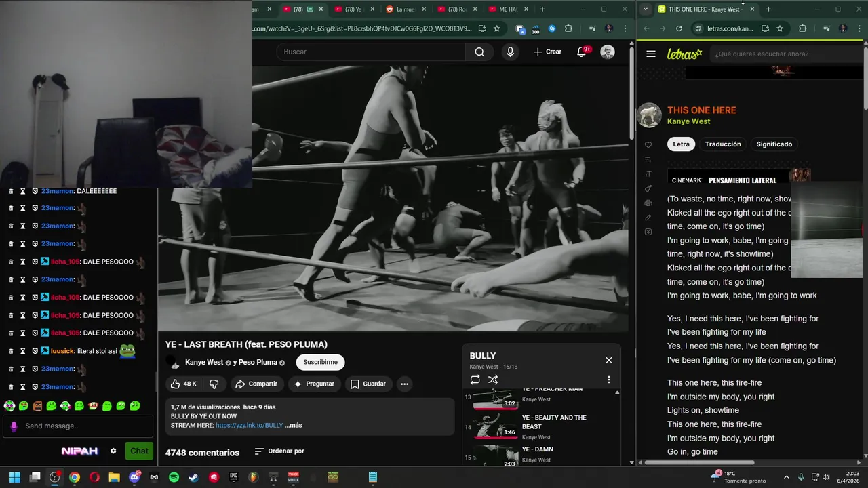Save video with Guardar button
Screen dimensions: 868x488
pos(368,384)
